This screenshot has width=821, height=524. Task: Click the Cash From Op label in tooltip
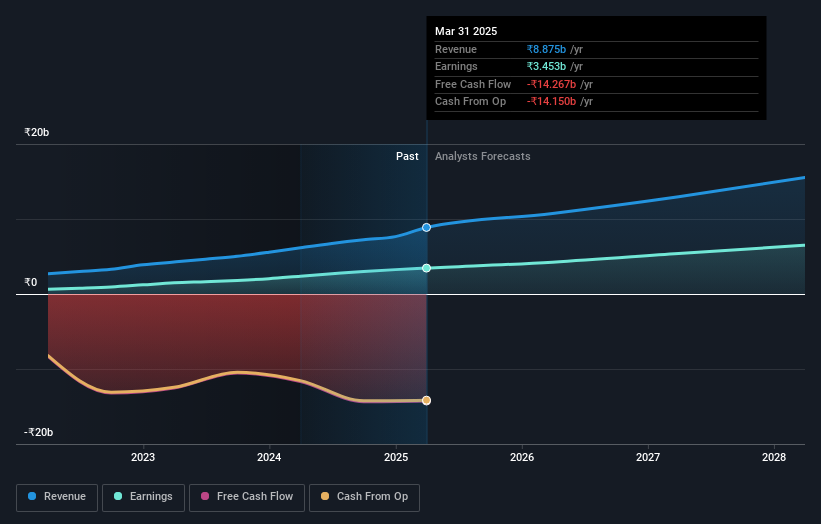pyautogui.click(x=470, y=102)
